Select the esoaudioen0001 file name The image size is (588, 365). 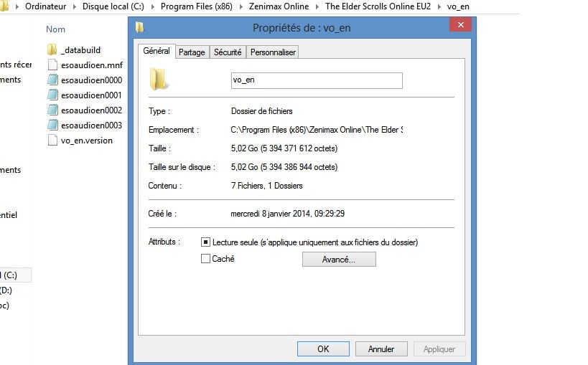click(x=91, y=95)
